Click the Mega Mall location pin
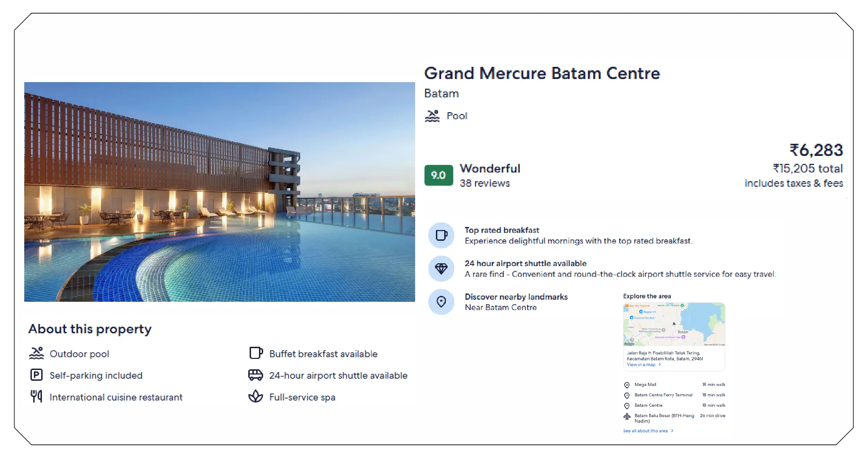Image resolution: width=868 pixels, height=458 pixels. (626, 385)
